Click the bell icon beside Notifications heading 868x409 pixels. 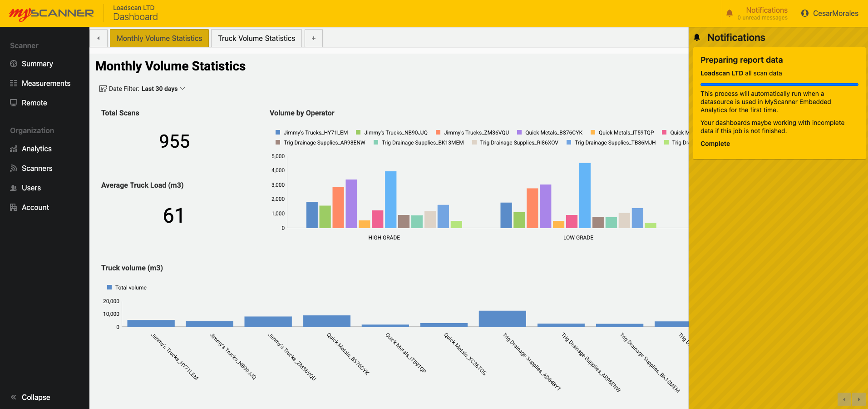pos(697,37)
